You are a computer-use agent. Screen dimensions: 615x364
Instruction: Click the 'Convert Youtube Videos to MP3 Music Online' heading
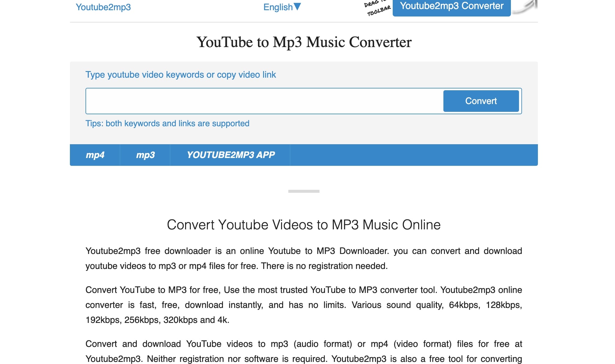[x=304, y=225]
